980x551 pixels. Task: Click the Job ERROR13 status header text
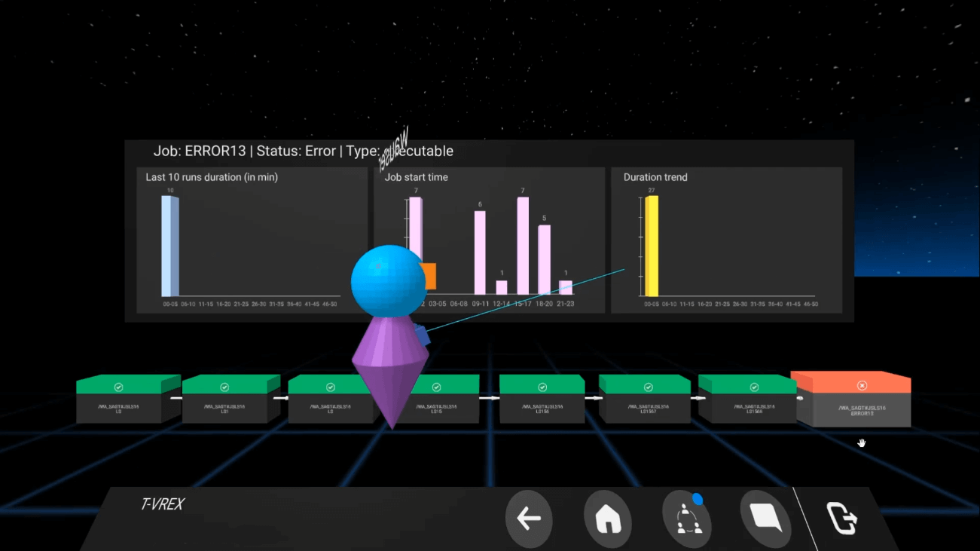coord(303,151)
